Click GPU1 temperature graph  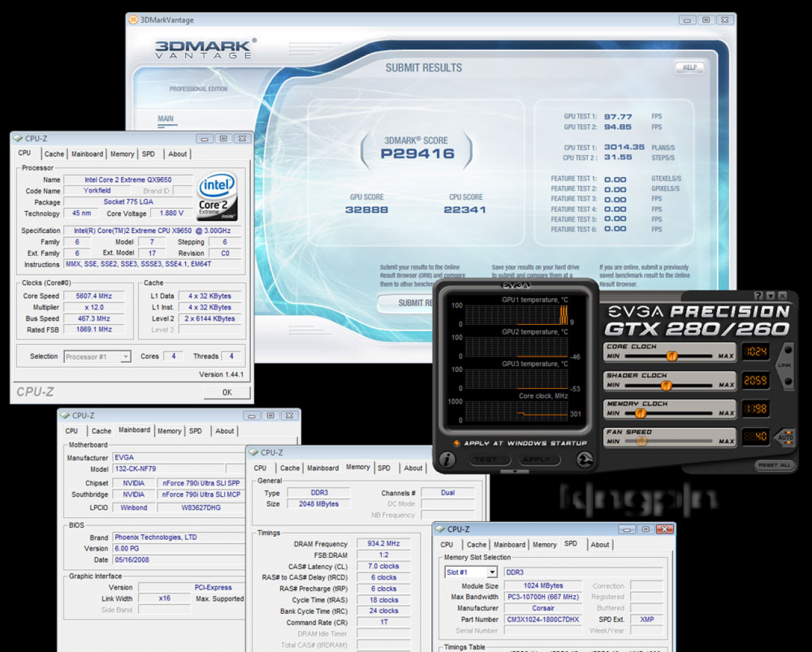[x=516, y=315]
